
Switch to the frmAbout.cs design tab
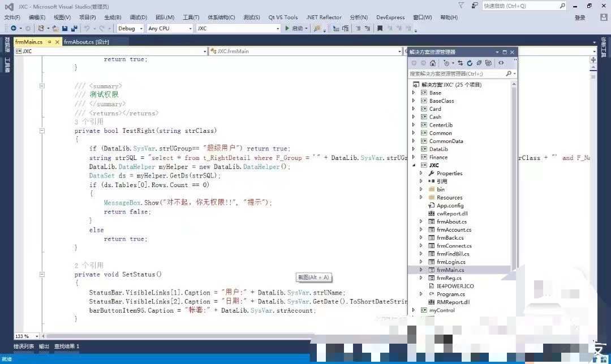(x=86, y=42)
